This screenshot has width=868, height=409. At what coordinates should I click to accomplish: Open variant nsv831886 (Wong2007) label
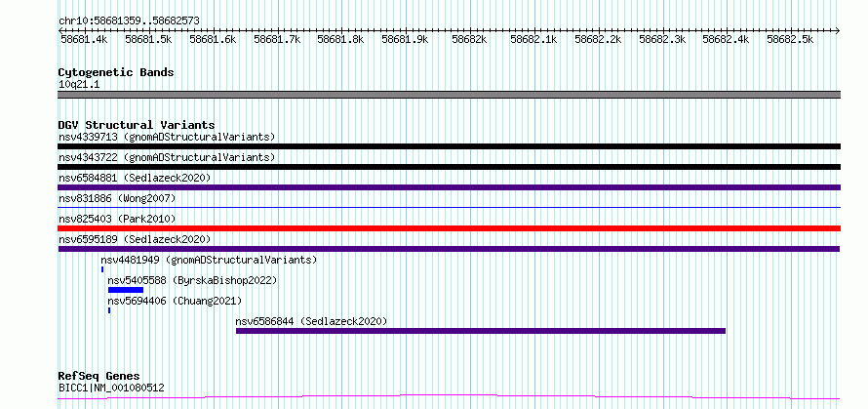pos(117,198)
